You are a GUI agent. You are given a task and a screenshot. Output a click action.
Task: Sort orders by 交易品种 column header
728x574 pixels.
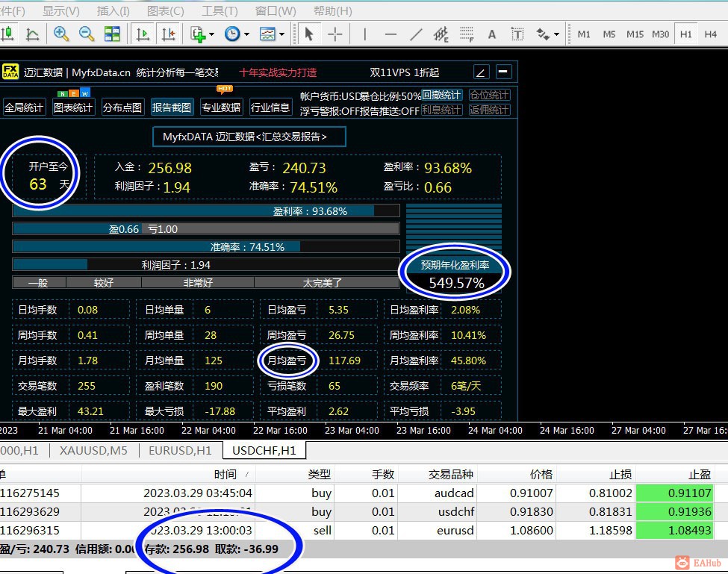pyautogui.click(x=450, y=474)
